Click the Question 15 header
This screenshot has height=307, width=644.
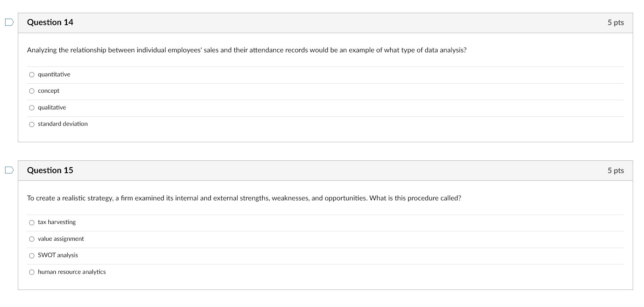[x=50, y=170]
